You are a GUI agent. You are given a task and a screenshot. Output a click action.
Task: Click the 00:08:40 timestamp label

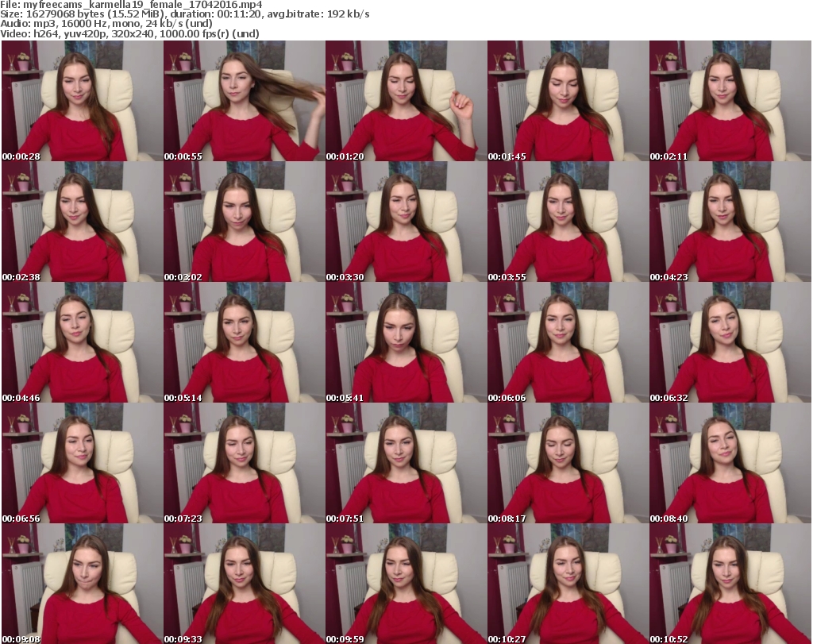[669, 519]
